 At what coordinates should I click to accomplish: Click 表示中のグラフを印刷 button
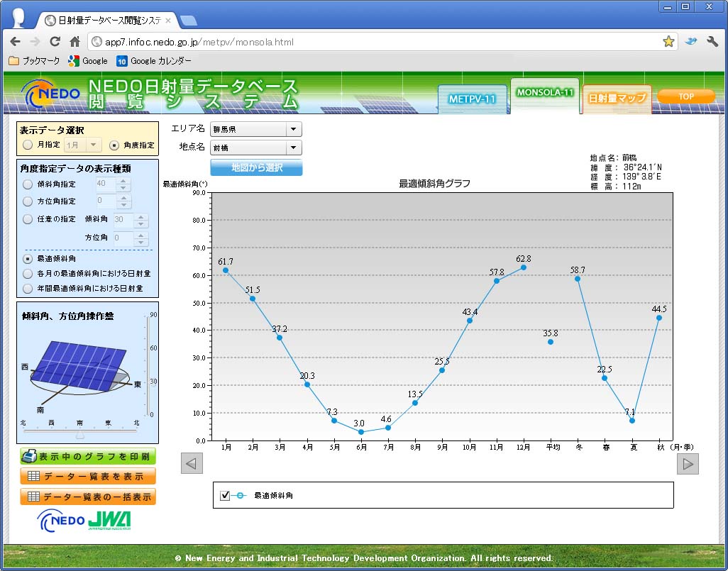point(88,456)
